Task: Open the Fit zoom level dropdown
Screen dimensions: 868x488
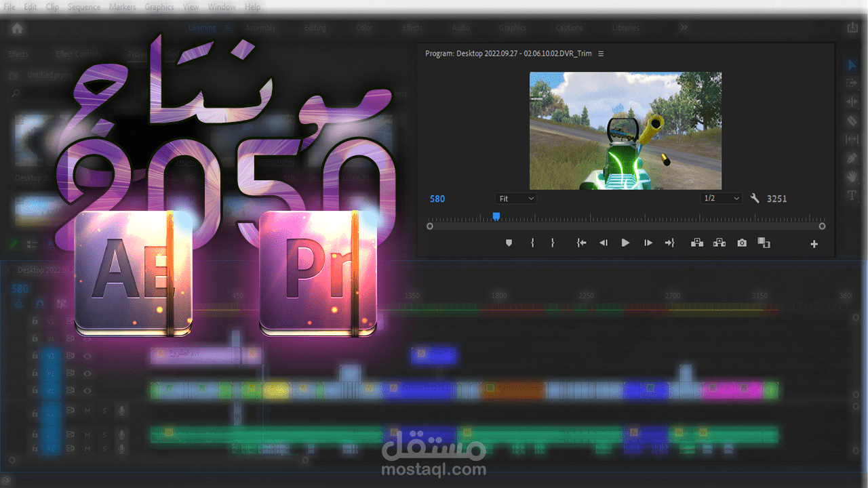Action: [516, 199]
